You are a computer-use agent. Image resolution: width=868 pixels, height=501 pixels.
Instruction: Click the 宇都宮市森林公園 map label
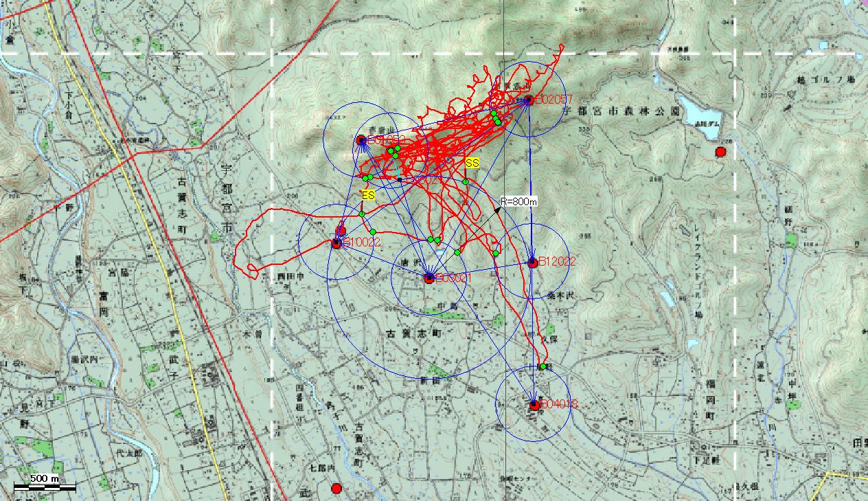pyautogui.click(x=621, y=110)
